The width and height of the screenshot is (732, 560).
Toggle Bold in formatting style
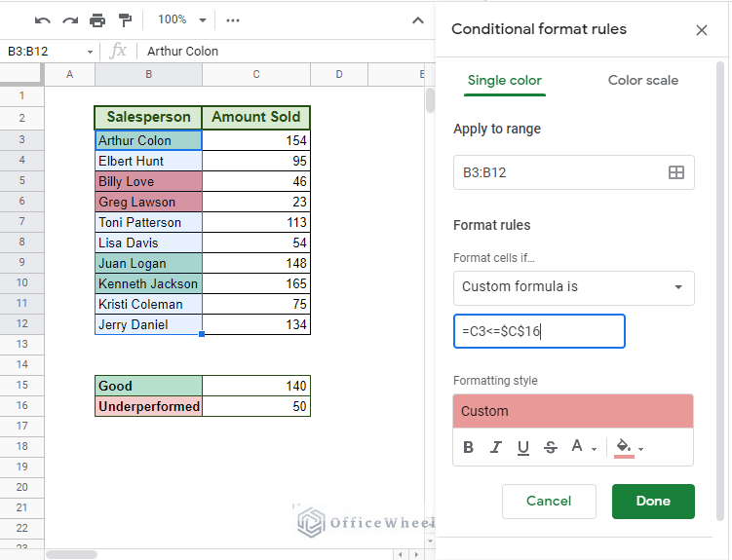[x=469, y=447]
